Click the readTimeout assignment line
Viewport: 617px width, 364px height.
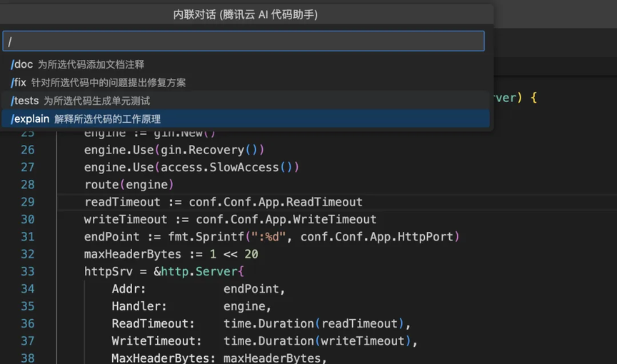[223, 202]
